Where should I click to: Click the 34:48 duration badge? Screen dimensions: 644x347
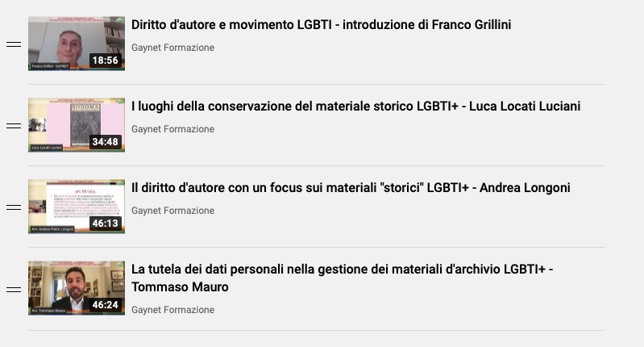pos(105,142)
